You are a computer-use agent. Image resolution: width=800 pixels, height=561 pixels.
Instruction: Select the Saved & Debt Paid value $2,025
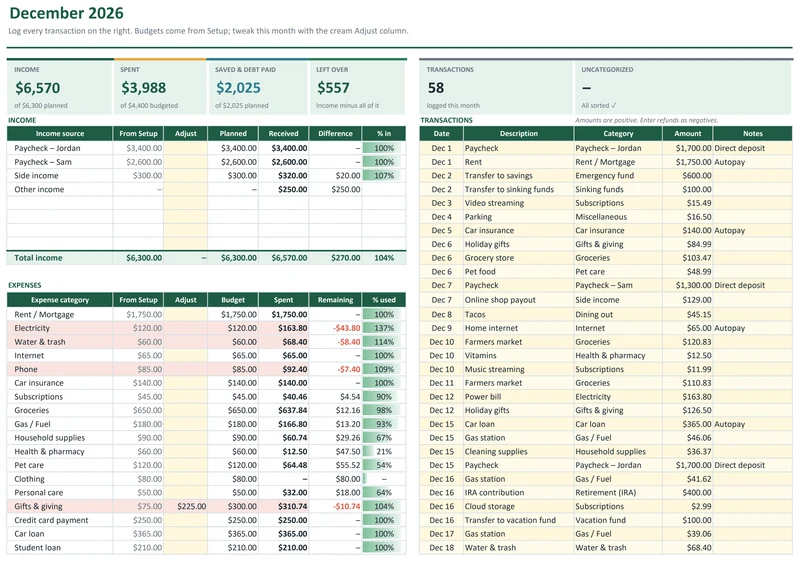[x=238, y=88]
